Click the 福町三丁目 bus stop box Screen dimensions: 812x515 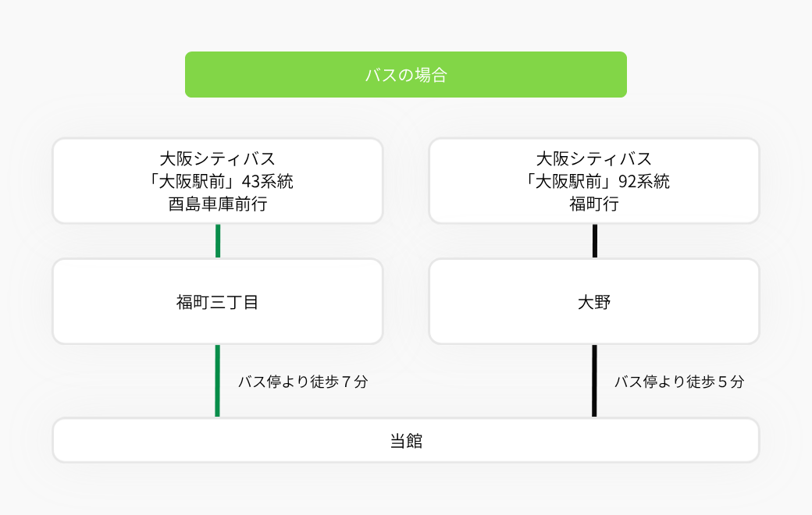[x=218, y=301]
